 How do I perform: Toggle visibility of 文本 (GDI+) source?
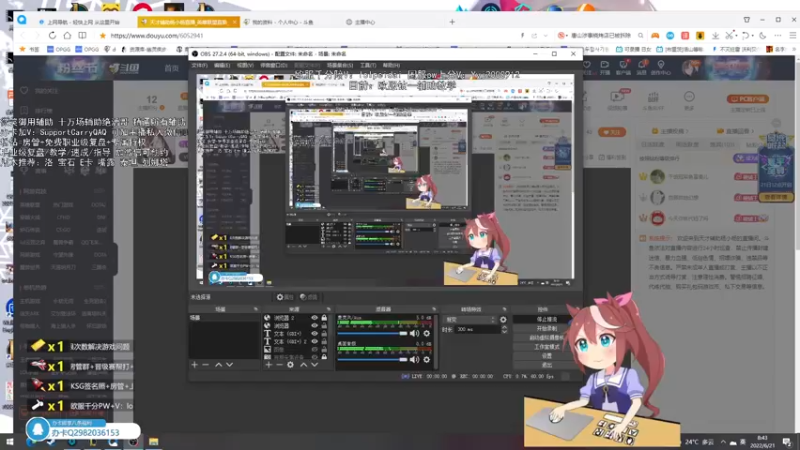(314, 334)
